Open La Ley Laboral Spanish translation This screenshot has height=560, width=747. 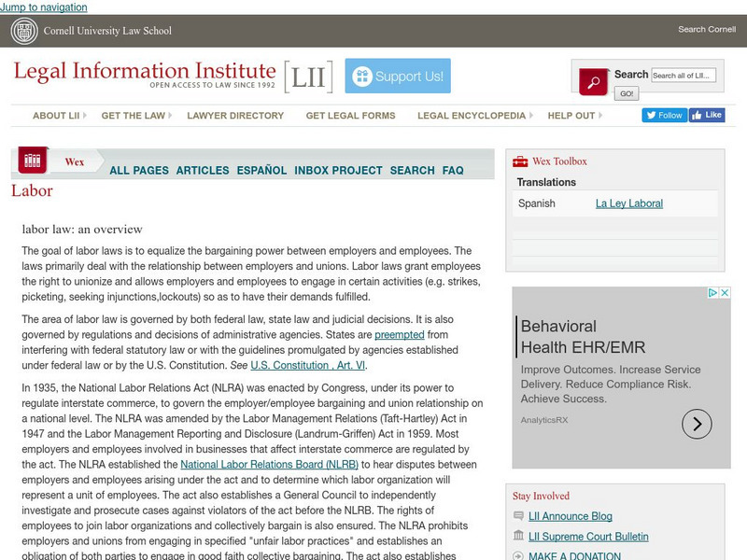pyautogui.click(x=631, y=203)
